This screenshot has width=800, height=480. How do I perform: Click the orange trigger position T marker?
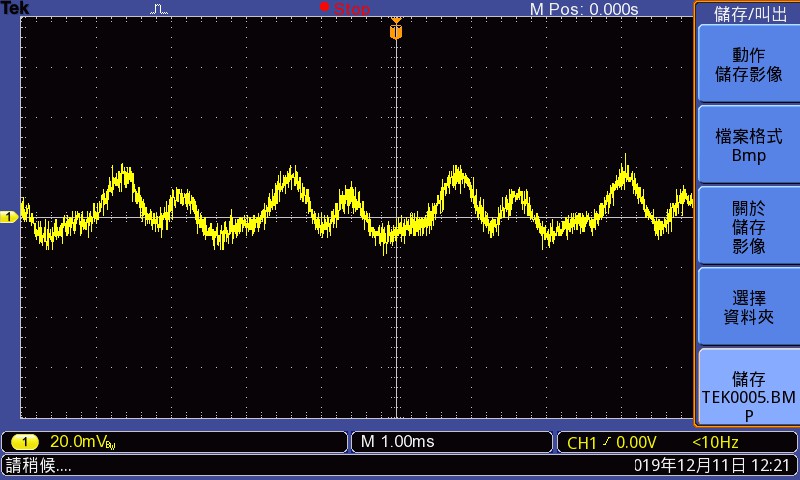pos(396,33)
